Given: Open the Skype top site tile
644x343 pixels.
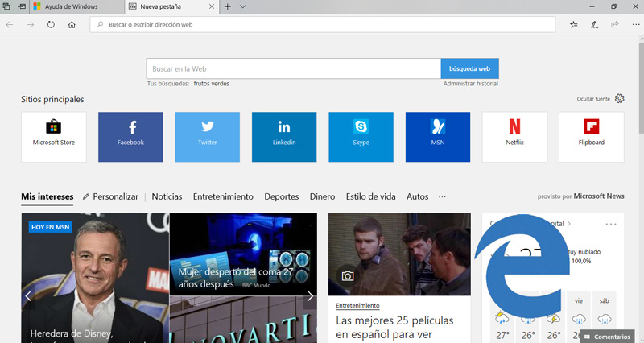Looking at the screenshot, I should point(361,137).
